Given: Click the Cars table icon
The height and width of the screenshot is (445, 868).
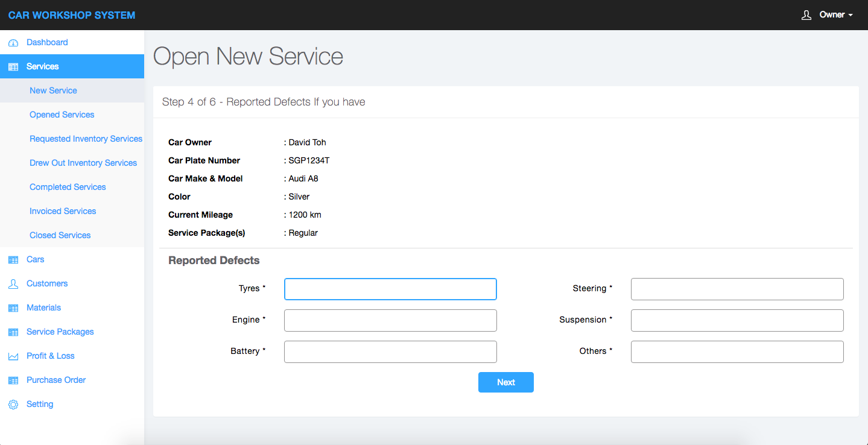Looking at the screenshot, I should tap(13, 260).
